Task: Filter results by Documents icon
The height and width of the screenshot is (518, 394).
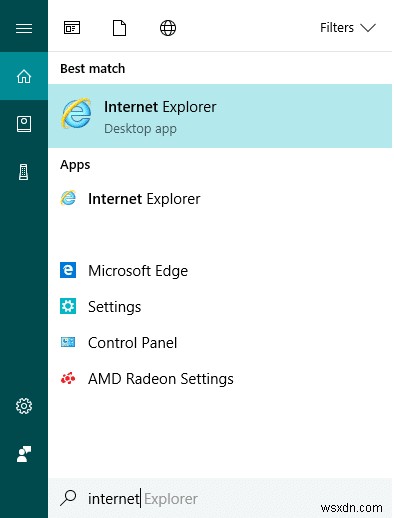Action: 119,28
